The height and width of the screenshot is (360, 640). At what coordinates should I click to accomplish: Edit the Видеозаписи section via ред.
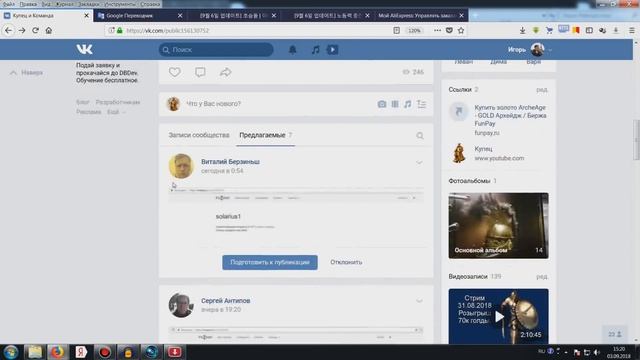pos(542,277)
